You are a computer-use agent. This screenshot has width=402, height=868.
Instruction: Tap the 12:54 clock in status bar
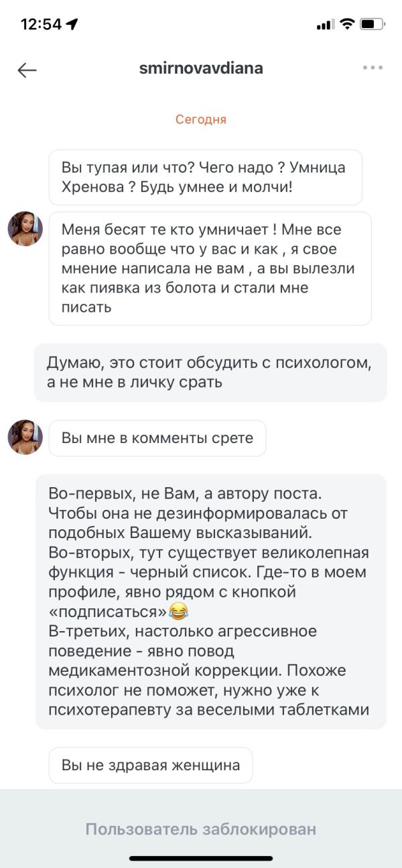41,24
